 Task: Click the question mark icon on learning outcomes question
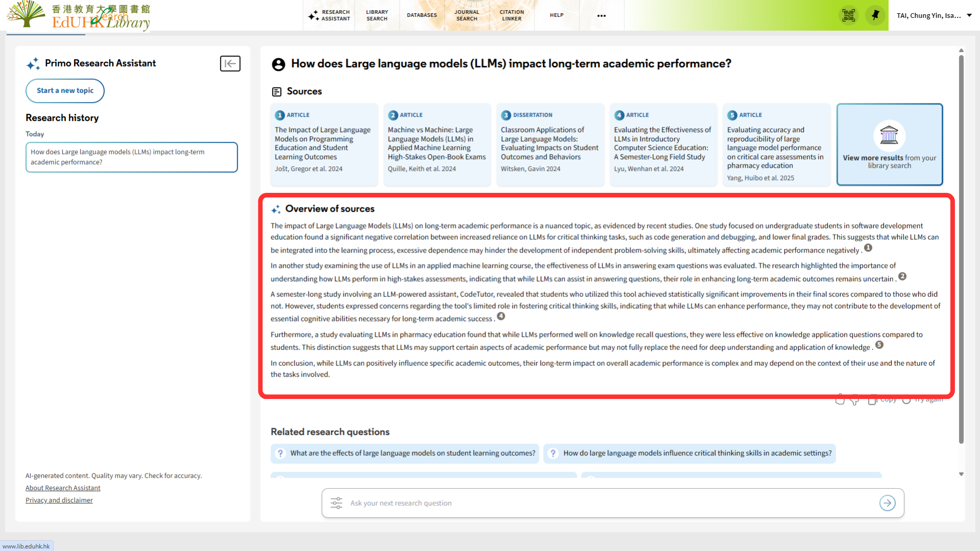[x=280, y=453]
